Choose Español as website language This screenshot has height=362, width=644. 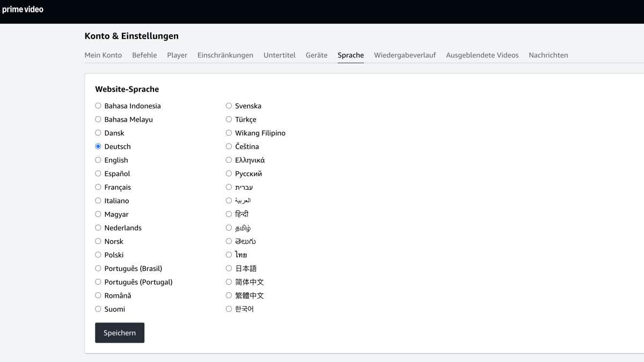pyautogui.click(x=98, y=173)
